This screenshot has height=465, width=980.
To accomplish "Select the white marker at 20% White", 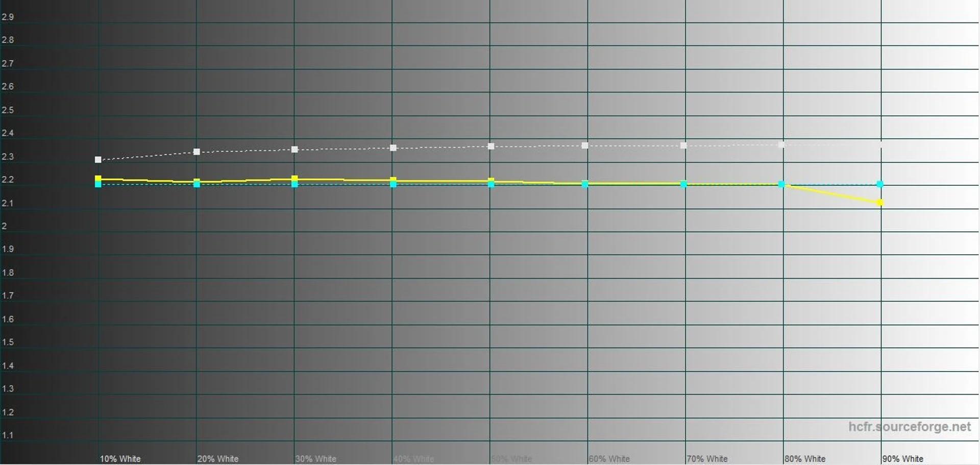I will [x=197, y=152].
